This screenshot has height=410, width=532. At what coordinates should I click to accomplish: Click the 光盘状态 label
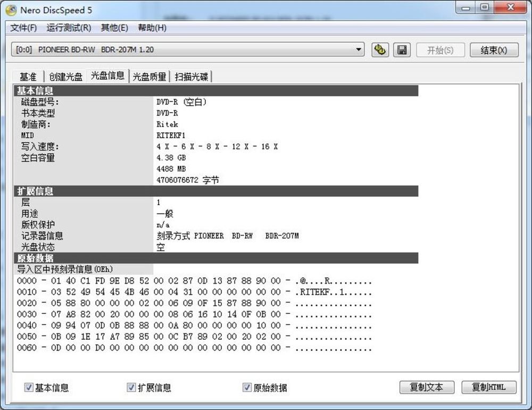tap(38, 247)
